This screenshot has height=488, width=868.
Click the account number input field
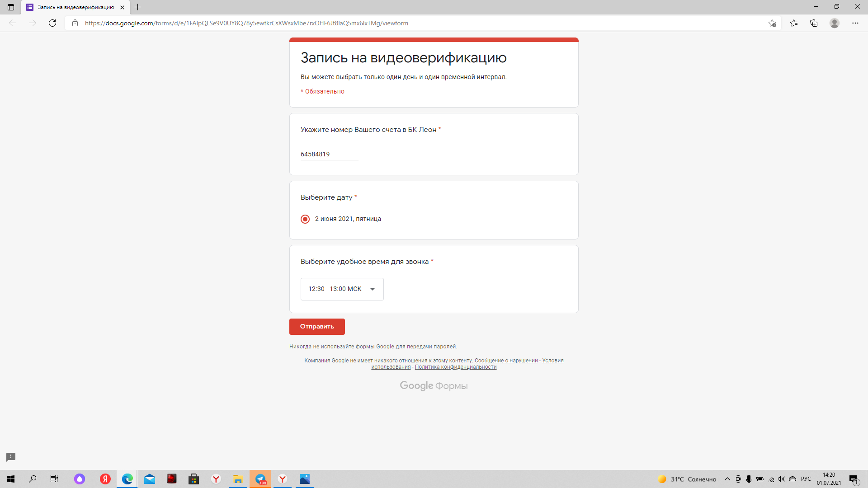[329, 154]
